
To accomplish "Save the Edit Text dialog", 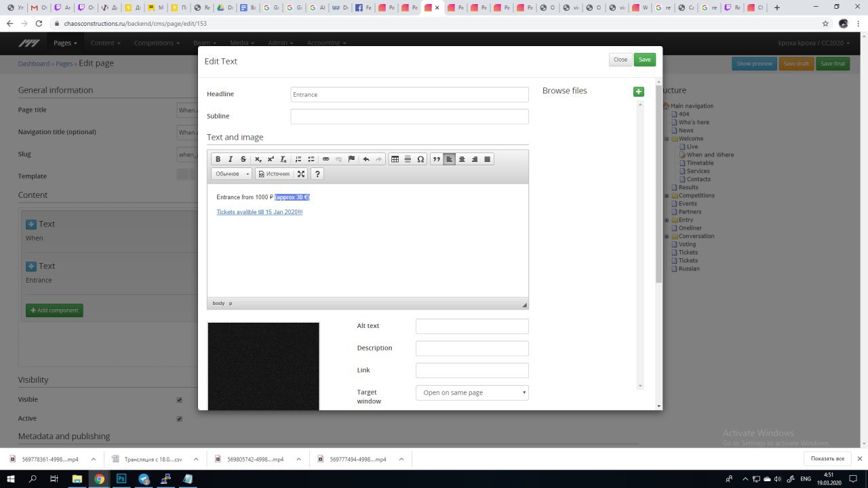I will (x=644, y=60).
